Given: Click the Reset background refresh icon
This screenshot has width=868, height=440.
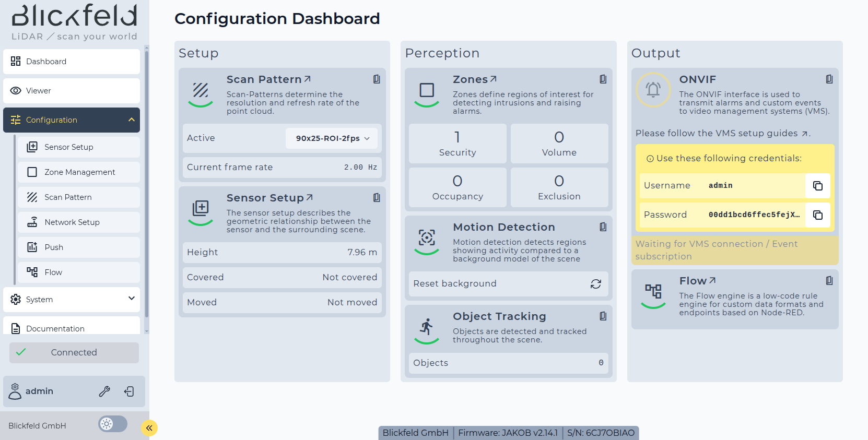Looking at the screenshot, I should pyautogui.click(x=595, y=284).
